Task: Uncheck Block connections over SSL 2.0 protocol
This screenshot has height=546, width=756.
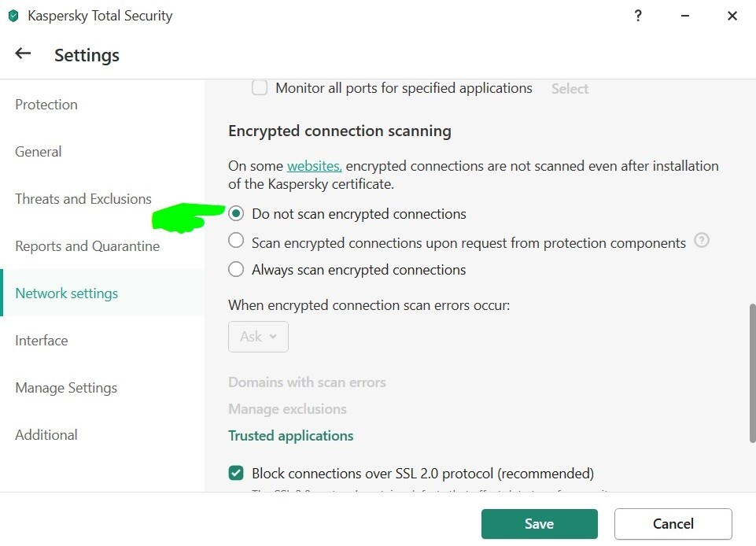Action: (236, 474)
